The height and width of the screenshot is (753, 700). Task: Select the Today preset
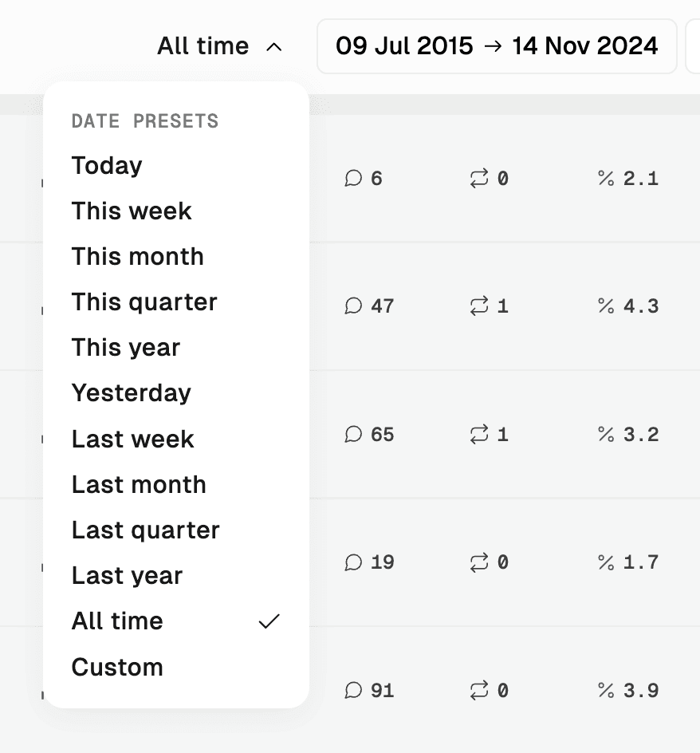(107, 166)
